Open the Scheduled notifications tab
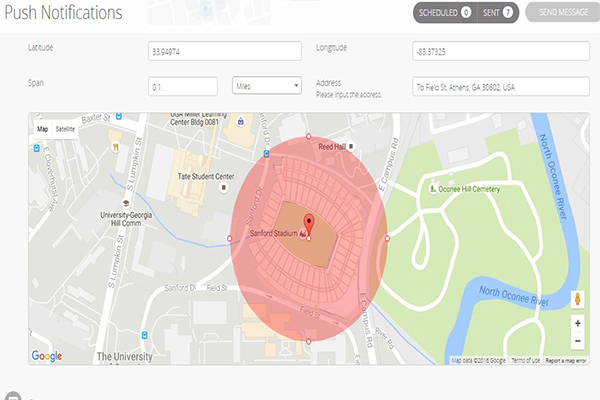Viewport: 600px width, 400px height. (445, 13)
